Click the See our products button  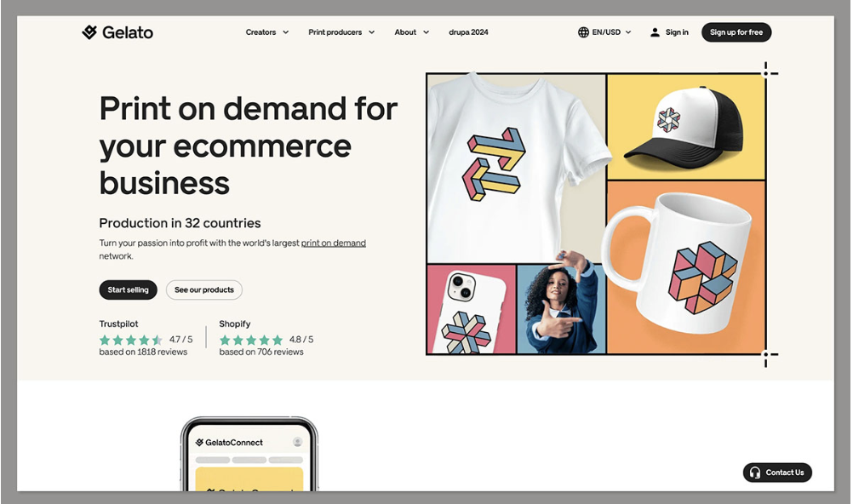(x=204, y=289)
